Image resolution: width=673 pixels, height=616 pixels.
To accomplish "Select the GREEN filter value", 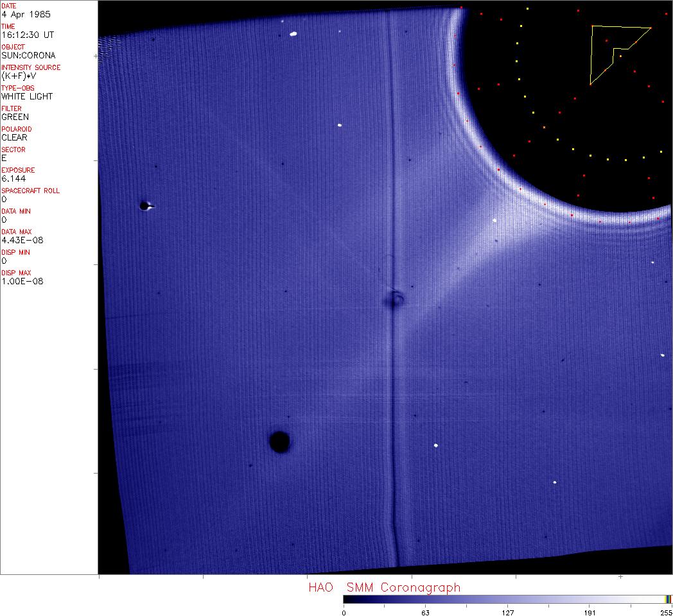I will tap(15, 117).
